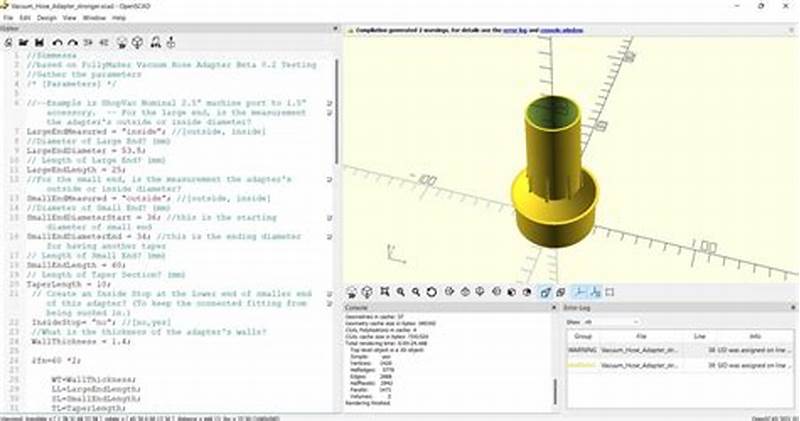
Task: Open the Help menu
Action: pos(119,18)
